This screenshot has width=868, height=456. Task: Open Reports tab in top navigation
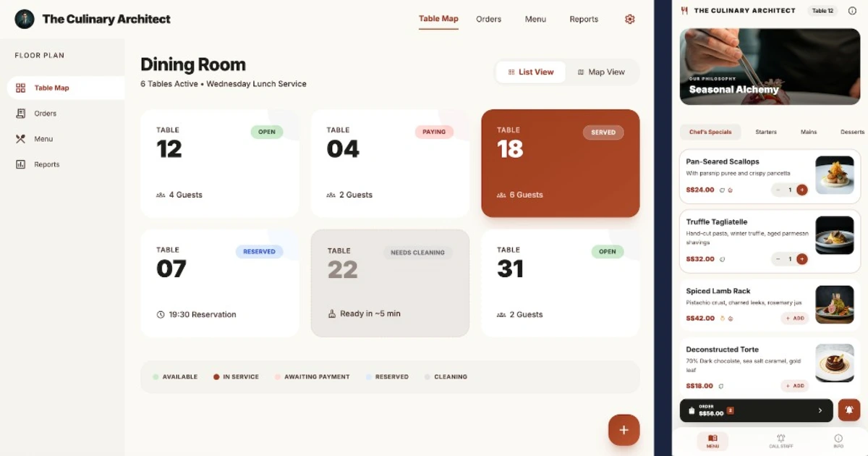(584, 20)
